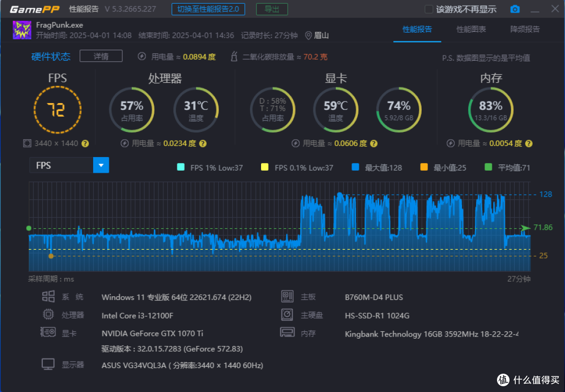Screen dimensions: 565x392
Task: Click the screenshot camera icon
Action: (515, 9)
